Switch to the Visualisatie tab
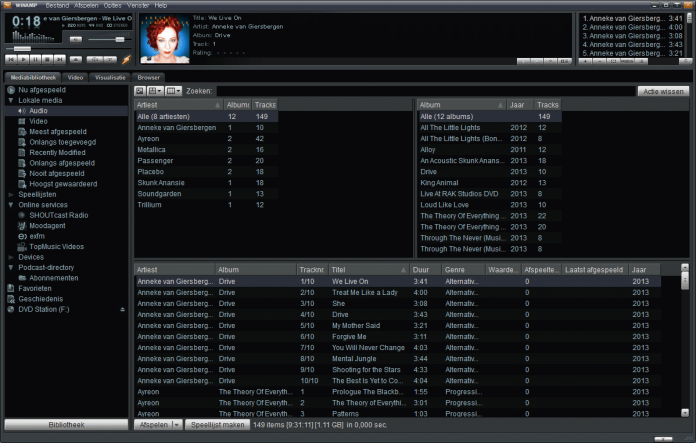Viewport: 696px width, 443px height. (110, 77)
